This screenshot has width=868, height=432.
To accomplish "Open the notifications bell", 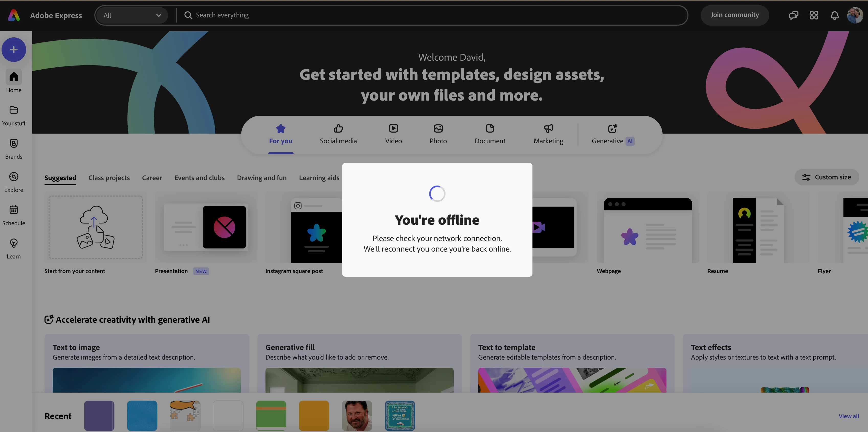I will (x=834, y=15).
